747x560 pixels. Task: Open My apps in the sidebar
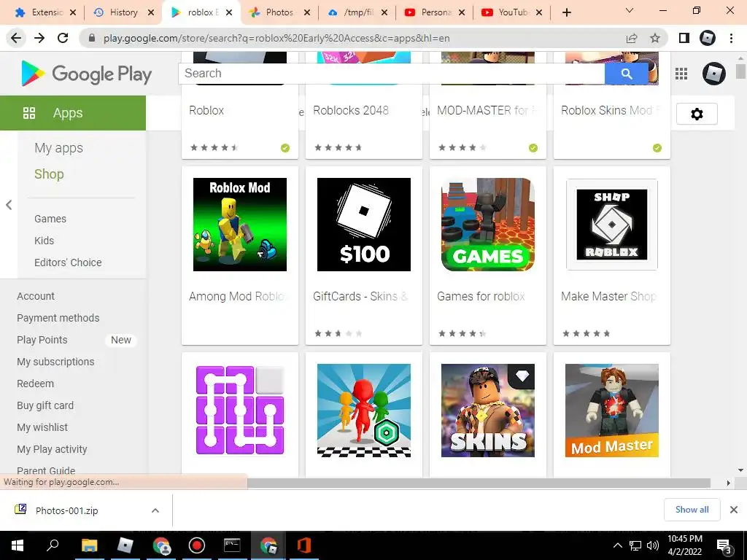[x=58, y=148]
